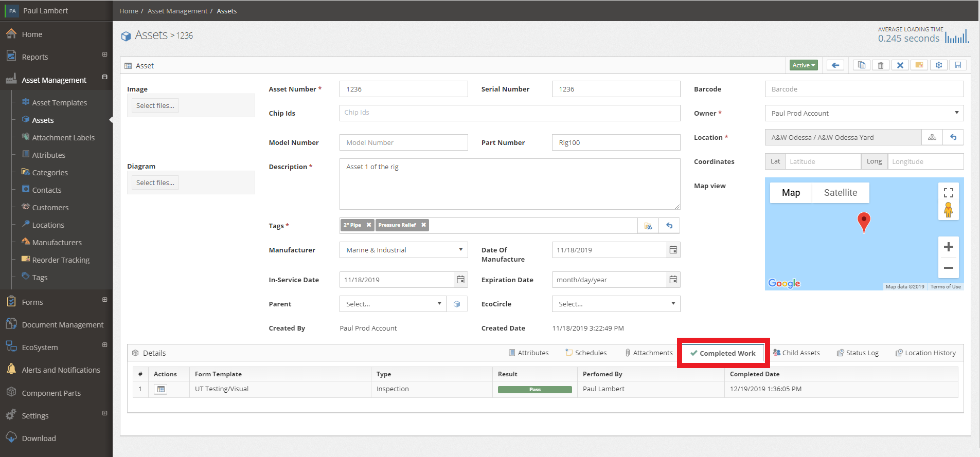Open the Manufacturer dropdown
This screenshot has height=457, width=980.
click(404, 250)
